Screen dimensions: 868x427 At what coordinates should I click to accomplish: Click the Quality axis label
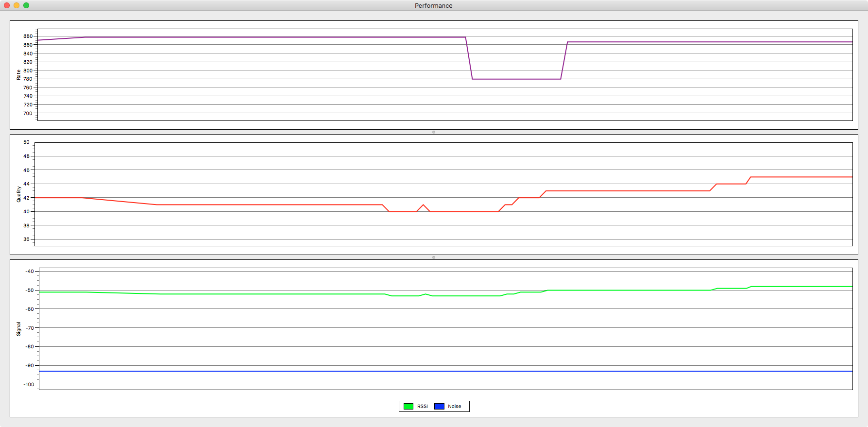19,194
